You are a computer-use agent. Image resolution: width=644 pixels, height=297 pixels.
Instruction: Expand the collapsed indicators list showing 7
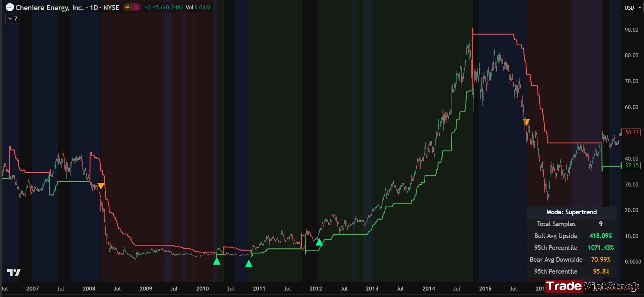pyautogui.click(x=13, y=18)
